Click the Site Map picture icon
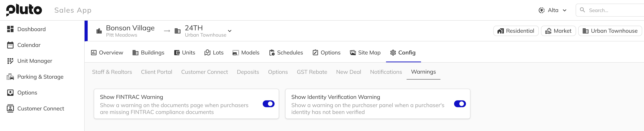This screenshot has width=644, height=131. 353,53
